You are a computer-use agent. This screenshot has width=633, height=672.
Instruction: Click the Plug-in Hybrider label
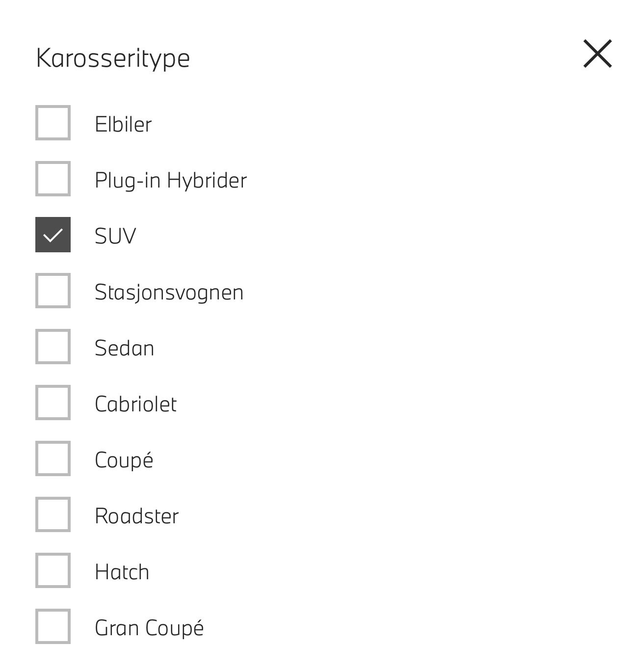pos(171,180)
